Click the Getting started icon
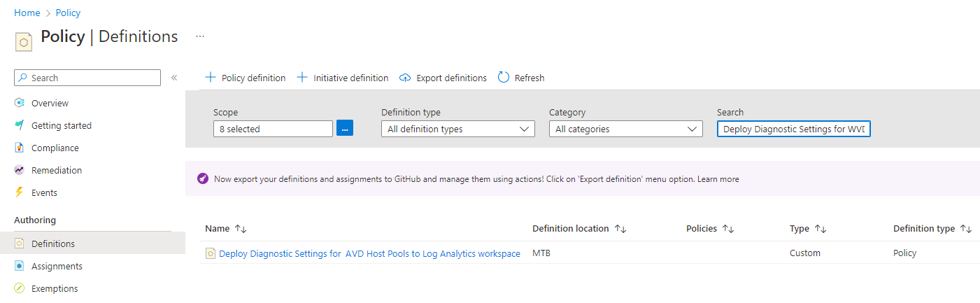 [20, 125]
